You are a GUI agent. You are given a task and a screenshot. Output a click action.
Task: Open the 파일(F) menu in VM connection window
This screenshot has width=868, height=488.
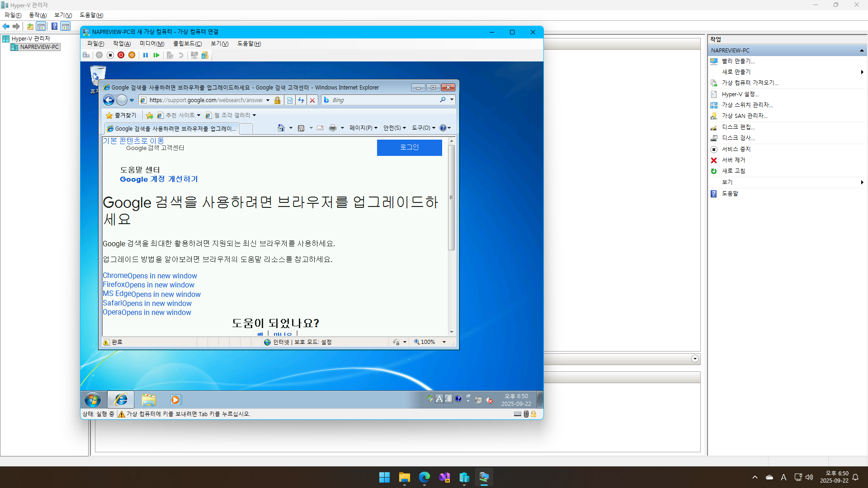(x=95, y=44)
